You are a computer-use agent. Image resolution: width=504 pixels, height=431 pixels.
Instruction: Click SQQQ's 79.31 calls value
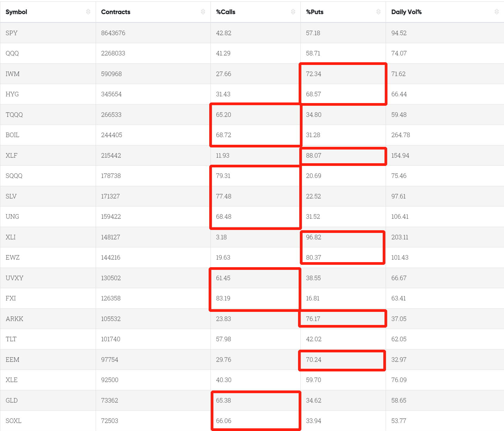(x=223, y=176)
